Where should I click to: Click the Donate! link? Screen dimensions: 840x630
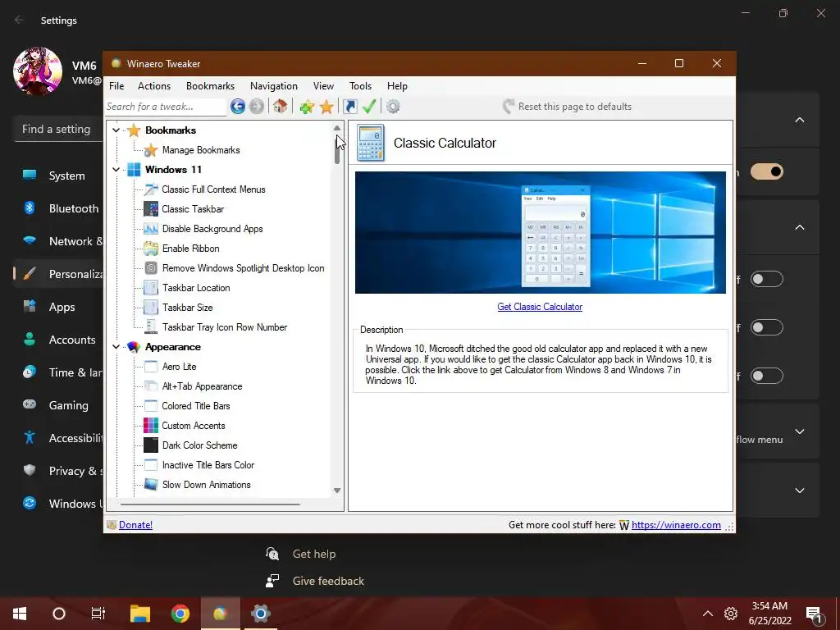(135, 525)
